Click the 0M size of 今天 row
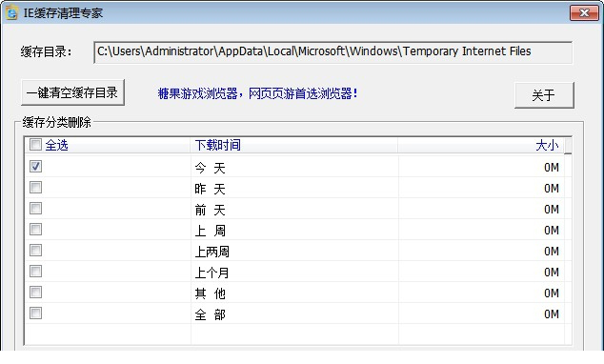Image resolution: width=604 pixels, height=364 pixels. point(552,168)
